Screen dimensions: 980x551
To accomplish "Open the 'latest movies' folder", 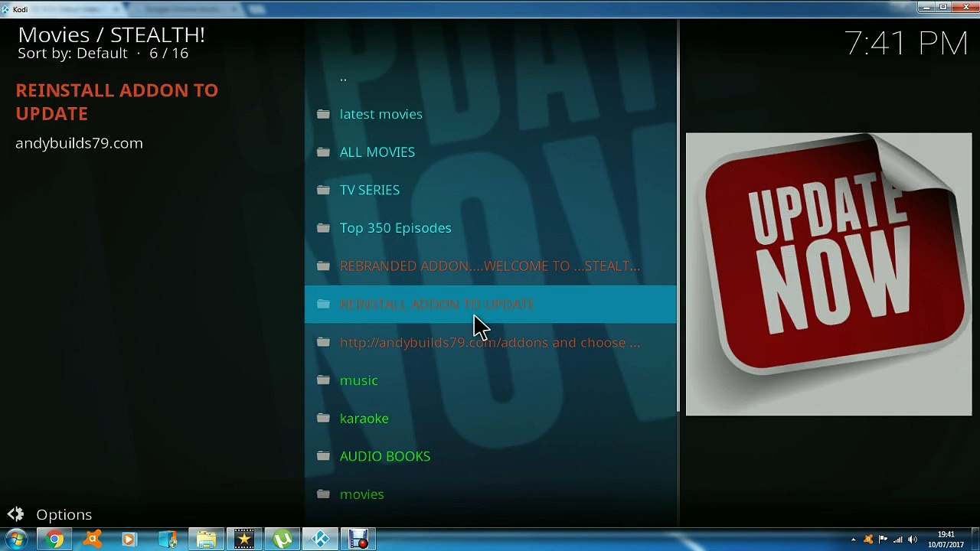I will pyautogui.click(x=490, y=114).
